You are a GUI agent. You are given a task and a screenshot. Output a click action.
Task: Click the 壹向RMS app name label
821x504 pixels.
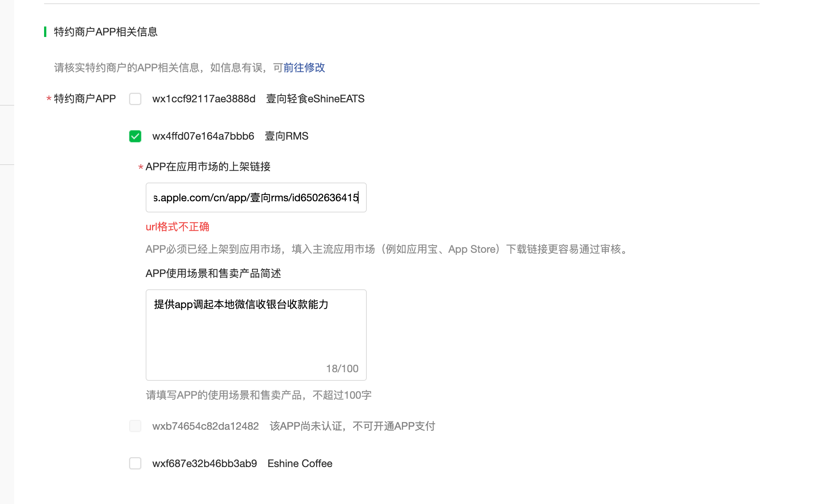point(286,136)
